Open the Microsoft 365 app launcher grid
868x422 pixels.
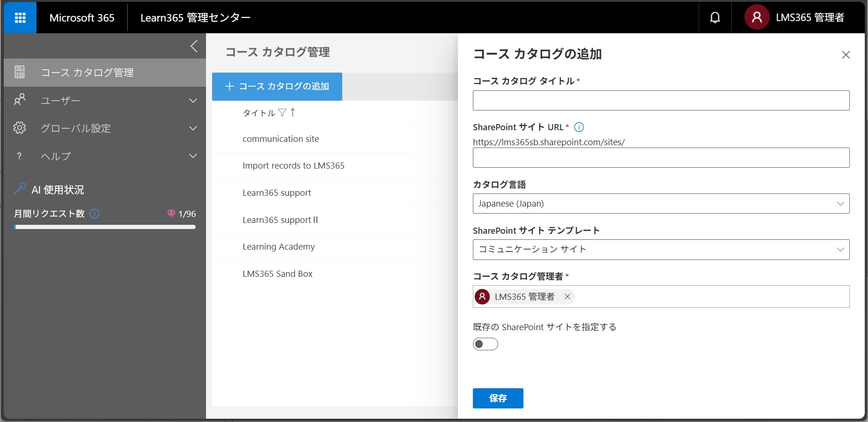(x=20, y=18)
